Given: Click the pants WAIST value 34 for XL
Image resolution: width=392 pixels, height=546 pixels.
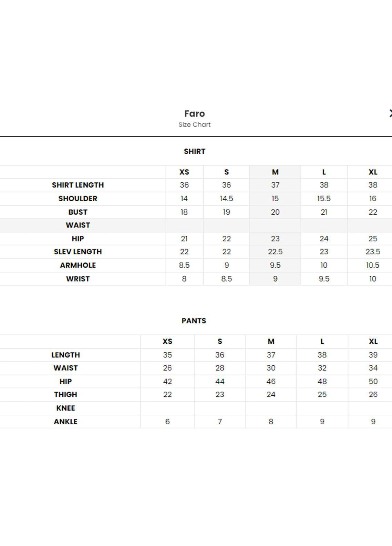Looking at the screenshot, I should [373, 368].
